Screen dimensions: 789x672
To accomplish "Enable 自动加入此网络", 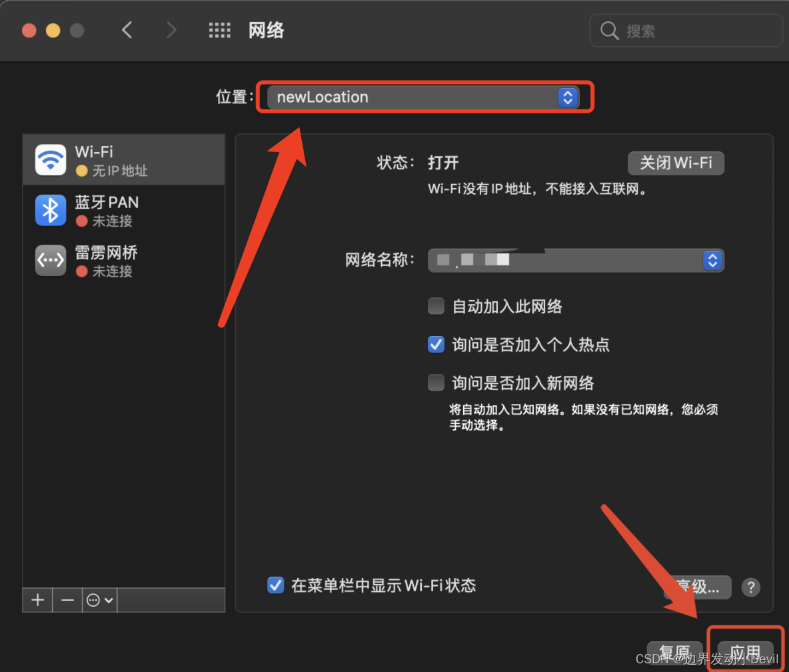I will [x=436, y=305].
